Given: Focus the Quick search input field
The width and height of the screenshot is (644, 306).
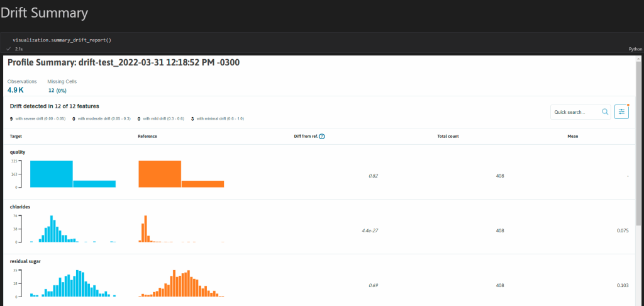Looking at the screenshot, I should click(x=574, y=111).
